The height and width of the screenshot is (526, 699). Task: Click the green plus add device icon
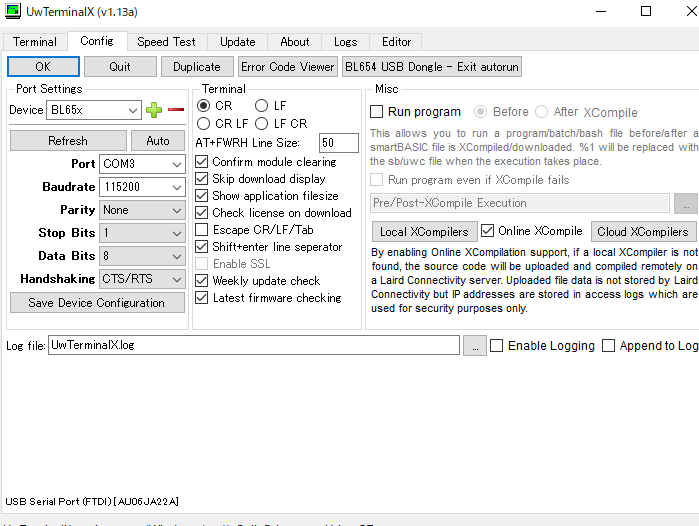154,110
